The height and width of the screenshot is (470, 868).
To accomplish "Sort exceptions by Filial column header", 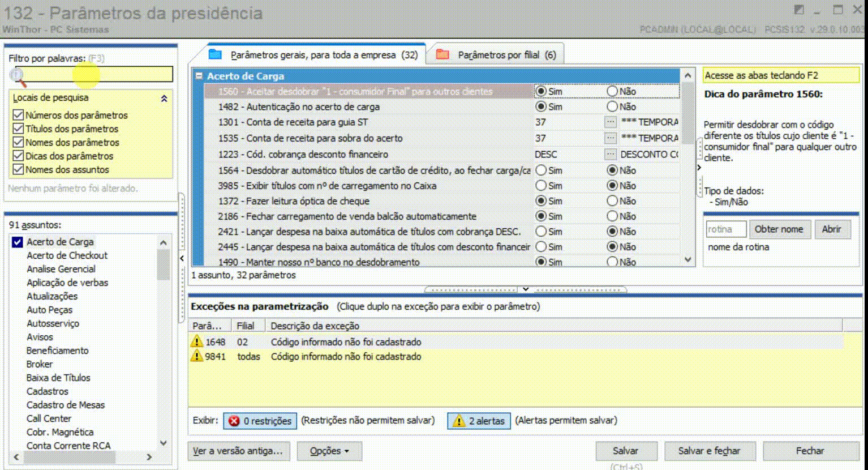I will tap(248, 326).
